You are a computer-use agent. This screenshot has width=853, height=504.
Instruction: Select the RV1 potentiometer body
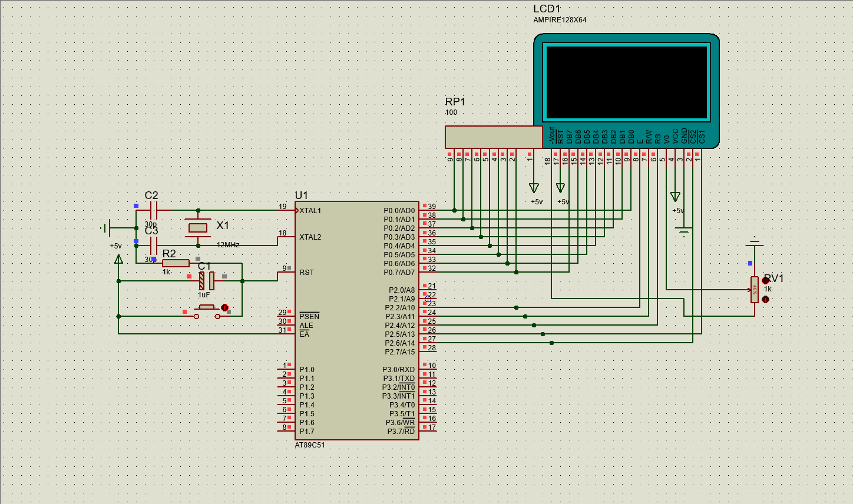click(754, 290)
